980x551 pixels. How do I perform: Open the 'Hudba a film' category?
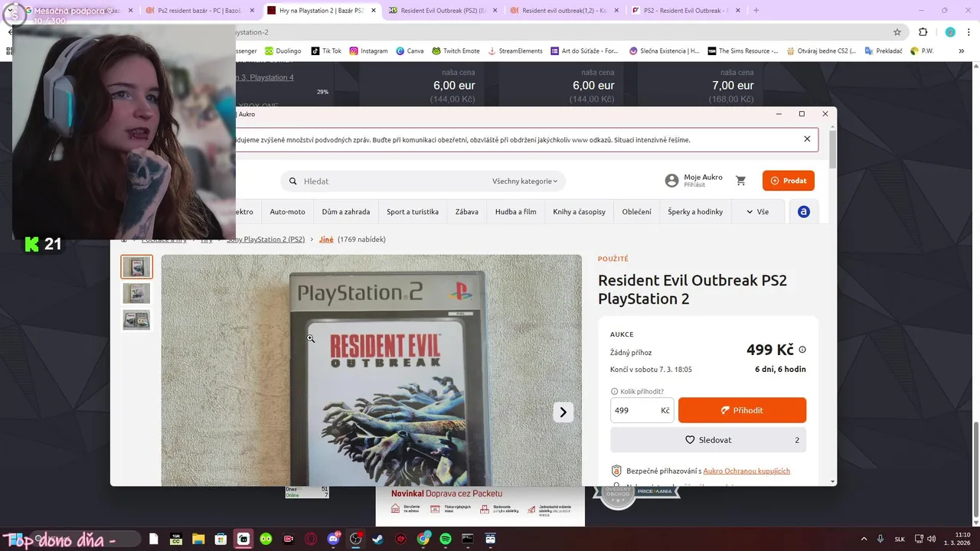point(516,212)
